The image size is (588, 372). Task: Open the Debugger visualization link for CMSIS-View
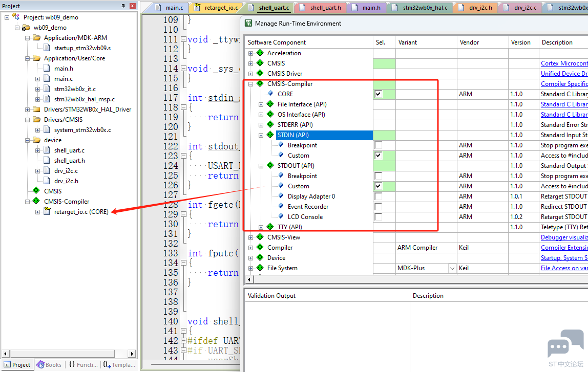[x=564, y=237]
